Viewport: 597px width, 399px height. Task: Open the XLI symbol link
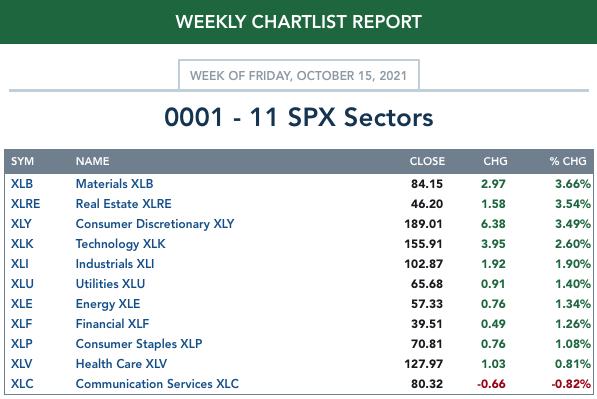[19, 264]
